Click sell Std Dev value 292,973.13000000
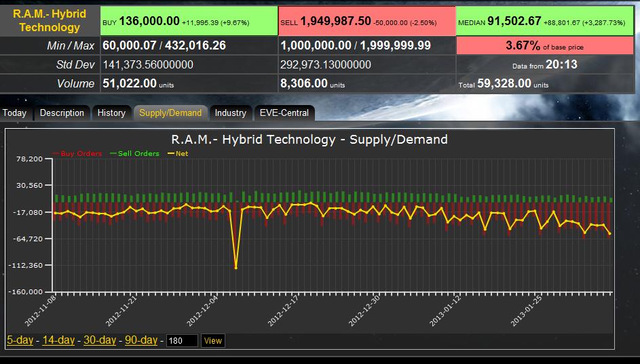The height and width of the screenshot is (364, 640). (x=326, y=64)
